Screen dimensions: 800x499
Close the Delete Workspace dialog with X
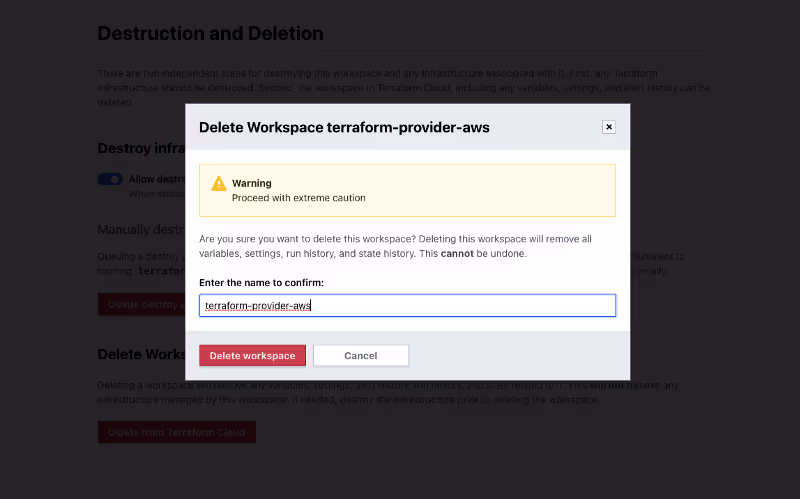click(609, 127)
